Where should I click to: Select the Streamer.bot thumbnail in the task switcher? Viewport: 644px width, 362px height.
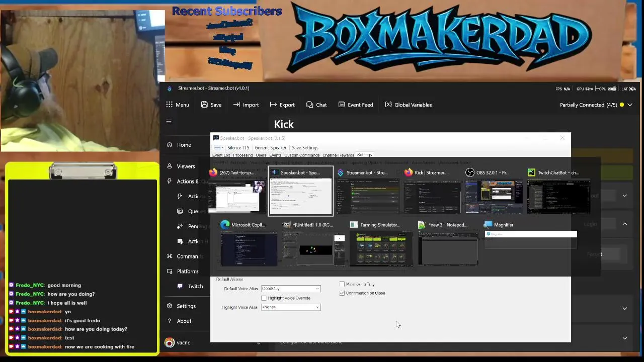click(x=368, y=191)
